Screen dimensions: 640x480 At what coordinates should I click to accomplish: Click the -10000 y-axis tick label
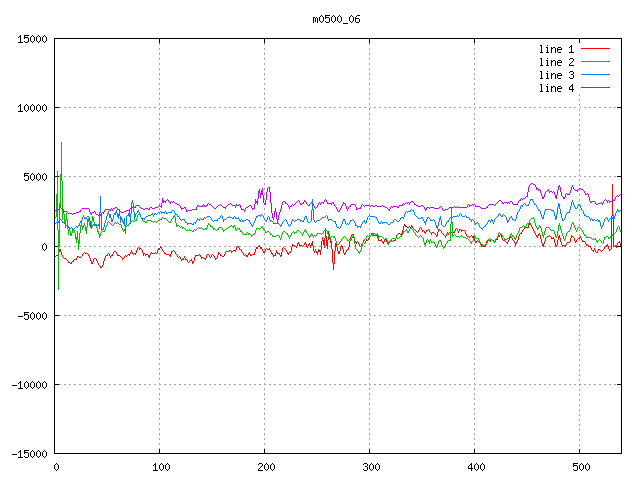(x=29, y=385)
